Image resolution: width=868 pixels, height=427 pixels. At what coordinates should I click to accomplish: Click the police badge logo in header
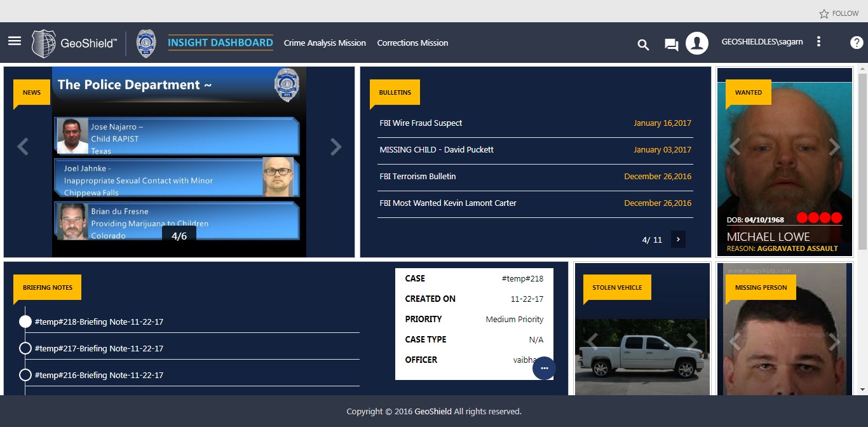tap(146, 43)
